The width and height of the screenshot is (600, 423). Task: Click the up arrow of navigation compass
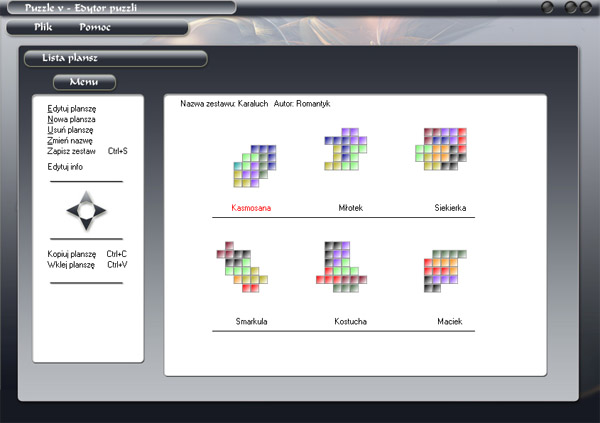(86, 197)
